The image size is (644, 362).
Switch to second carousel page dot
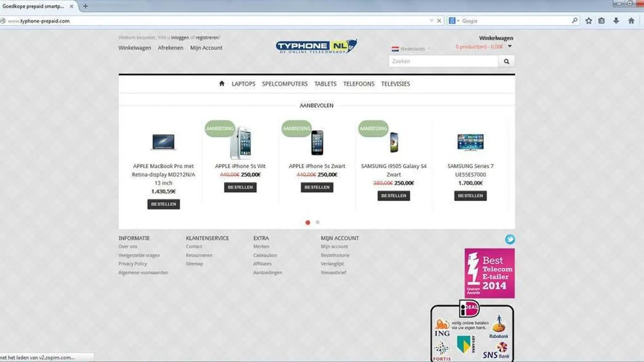[x=317, y=222]
